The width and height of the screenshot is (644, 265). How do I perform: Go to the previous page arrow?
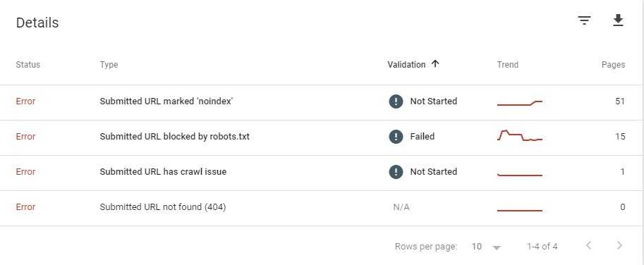(x=588, y=246)
